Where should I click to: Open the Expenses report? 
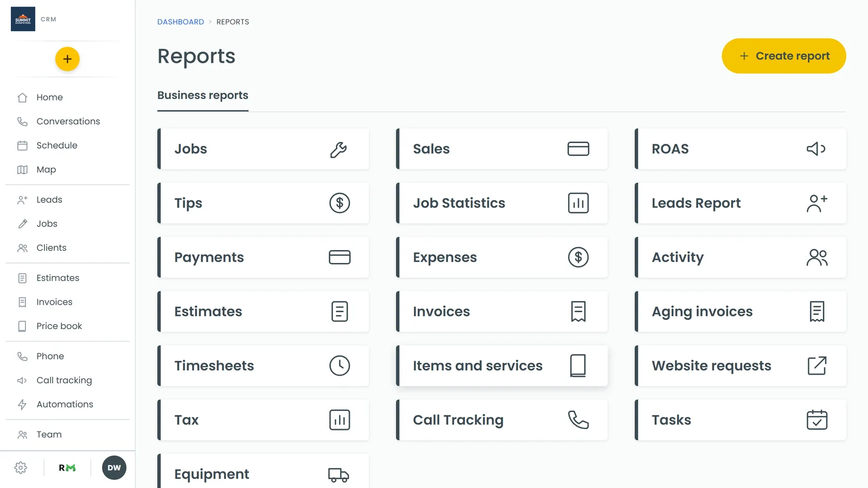coord(502,258)
